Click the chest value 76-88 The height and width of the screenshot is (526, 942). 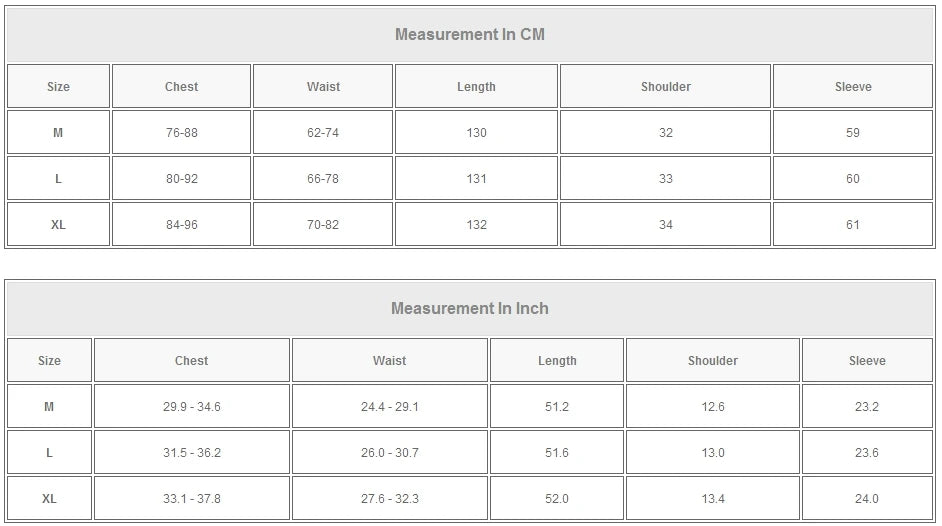click(x=181, y=133)
